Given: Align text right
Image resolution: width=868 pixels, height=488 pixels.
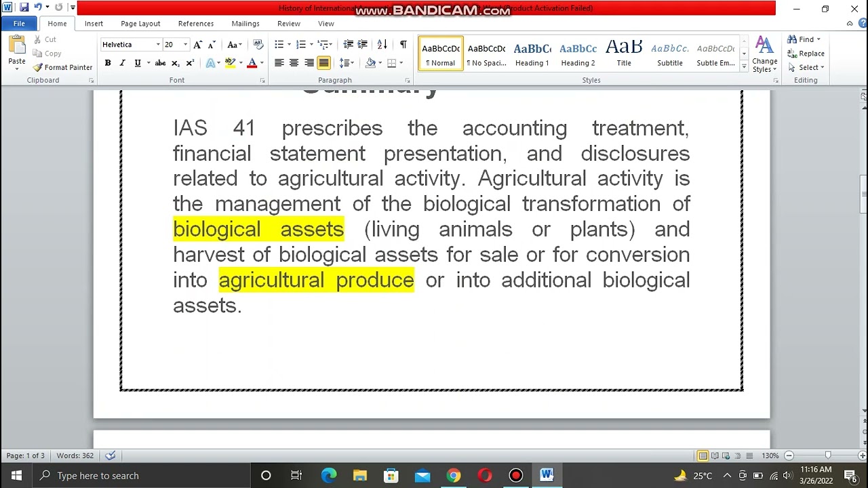Looking at the screenshot, I should click(x=309, y=63).
